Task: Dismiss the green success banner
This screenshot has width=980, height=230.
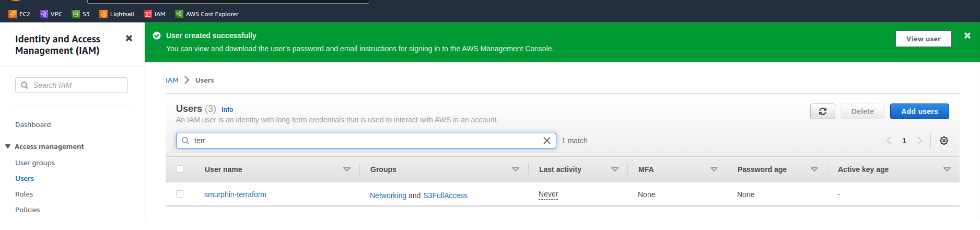Action: pyautogui.click(x=967, y=36)
